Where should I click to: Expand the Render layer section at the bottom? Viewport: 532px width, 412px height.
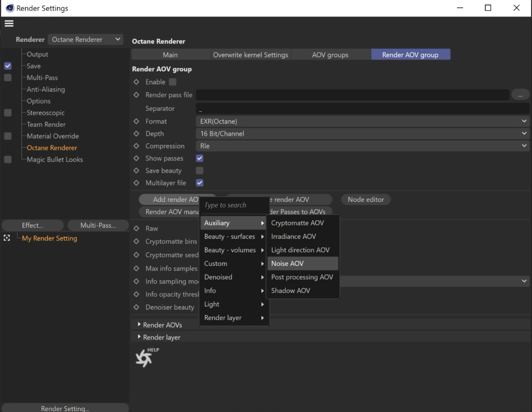point(139,337)
